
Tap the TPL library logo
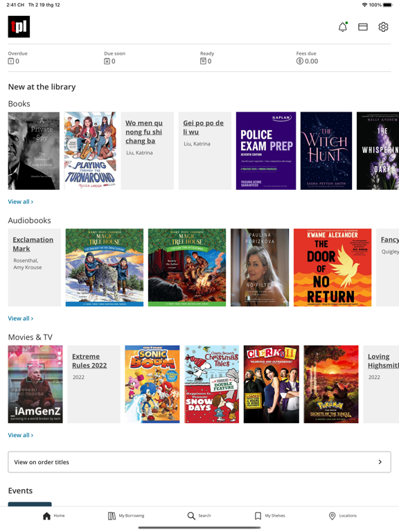pyautogui.click(x=19, y=26)
